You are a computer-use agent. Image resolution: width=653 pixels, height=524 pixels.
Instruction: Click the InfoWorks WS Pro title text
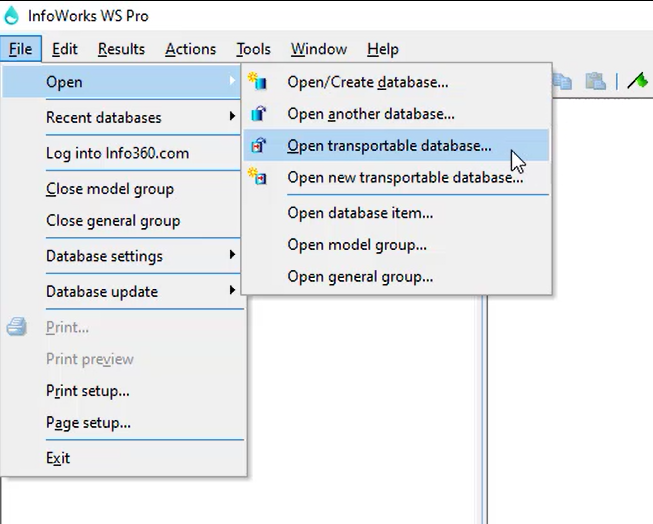(88, 16)
